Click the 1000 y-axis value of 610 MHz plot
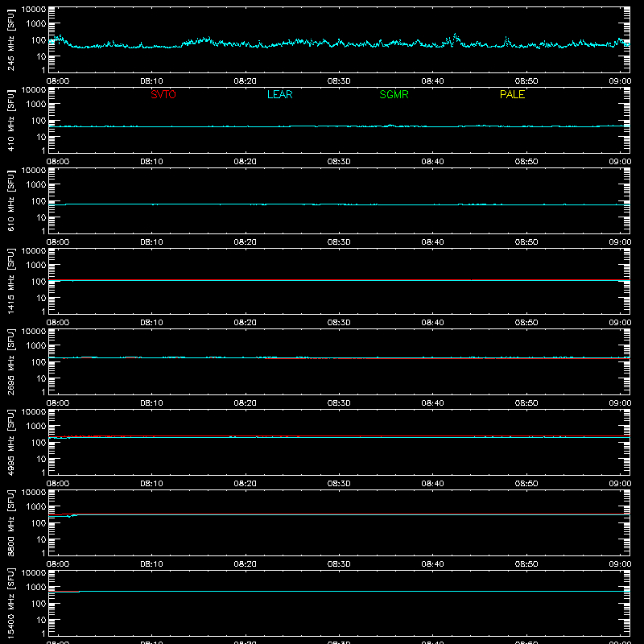644x644 pixels. (36, 185)
